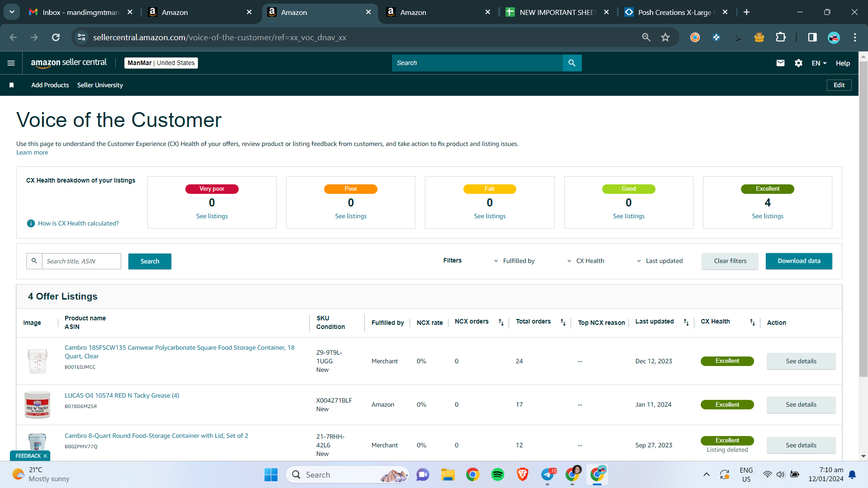Expand the CX Health filter dropdown
Viewport: 868px width, 488px height.
[x=586, y=261]
